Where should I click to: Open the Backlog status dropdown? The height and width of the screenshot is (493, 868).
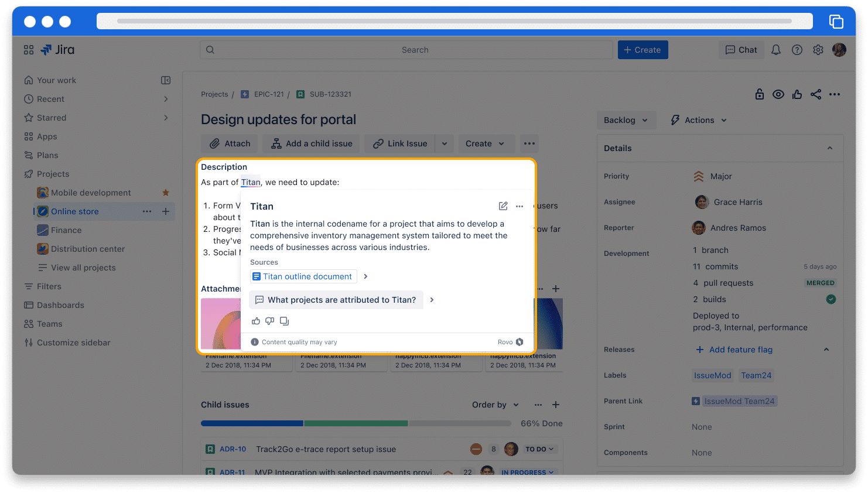626,120
